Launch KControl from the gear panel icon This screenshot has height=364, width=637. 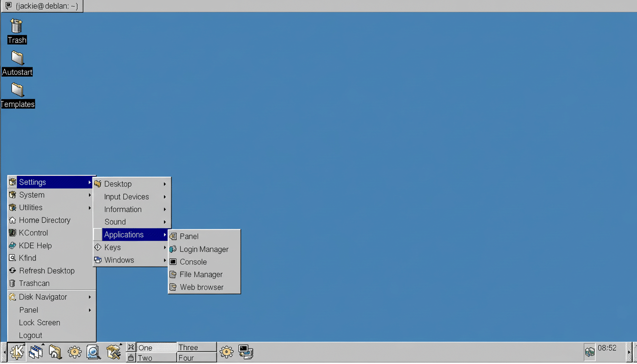(75, 352)
